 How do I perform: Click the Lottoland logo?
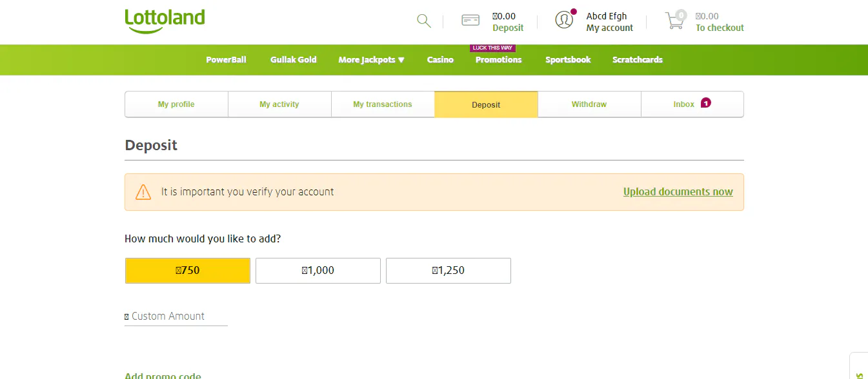pyautogui.click(x=165, y=21)
